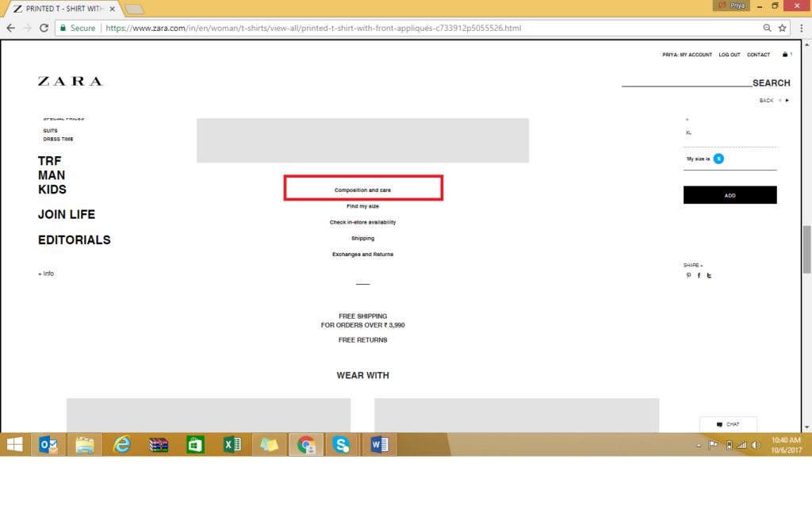Click the Find my size link
The image size is (812, 517).
click(362, 206)
